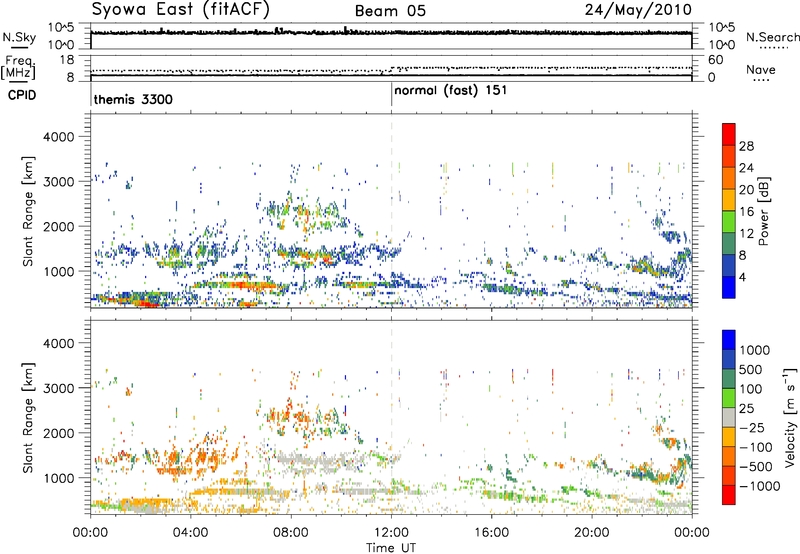This screenshot has width=800, height=554.
Task: Click the 'N.Sky' legend label
Action: tap(19, 37)
